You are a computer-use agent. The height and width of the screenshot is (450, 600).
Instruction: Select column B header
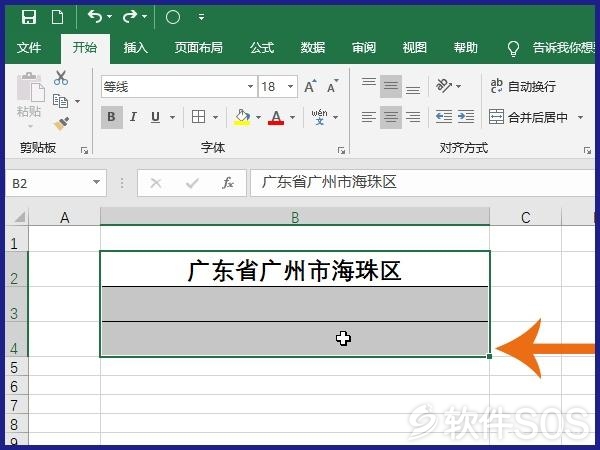click(295, 217)
